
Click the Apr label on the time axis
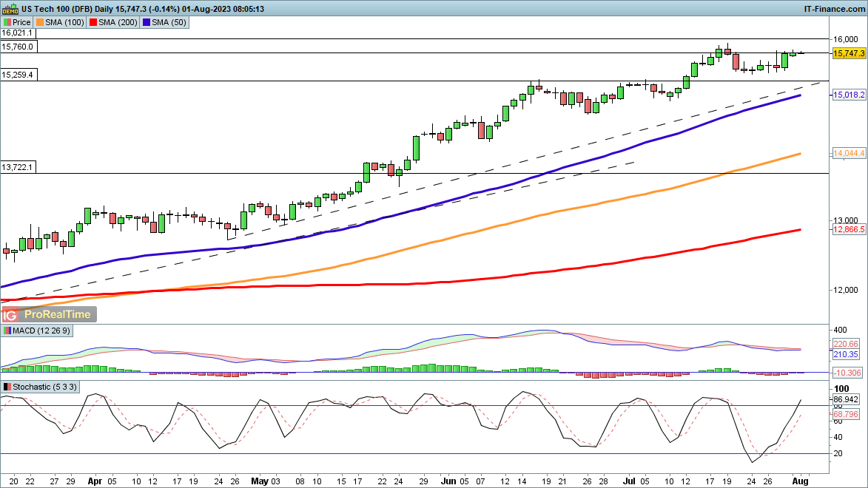click(95, 481)
